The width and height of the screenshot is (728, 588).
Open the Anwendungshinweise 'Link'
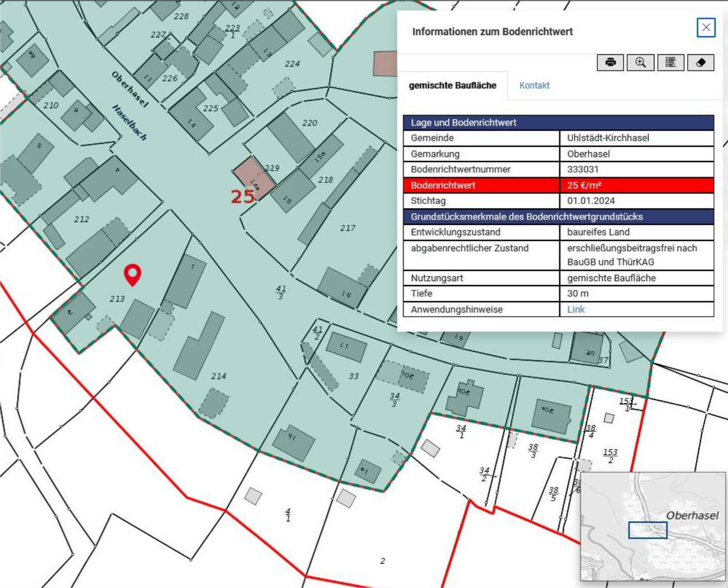[x=576, y=309]
